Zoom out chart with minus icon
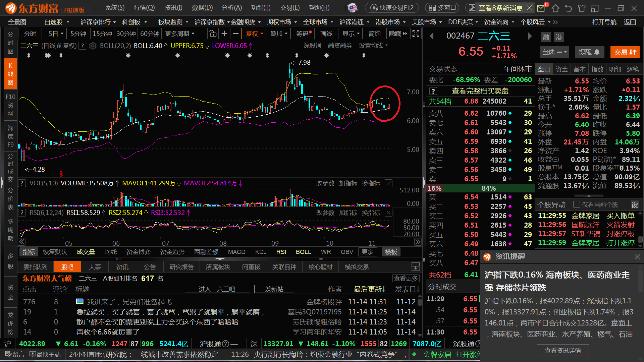The height and width of the screenshot is (362, 644). click(236, 34)
